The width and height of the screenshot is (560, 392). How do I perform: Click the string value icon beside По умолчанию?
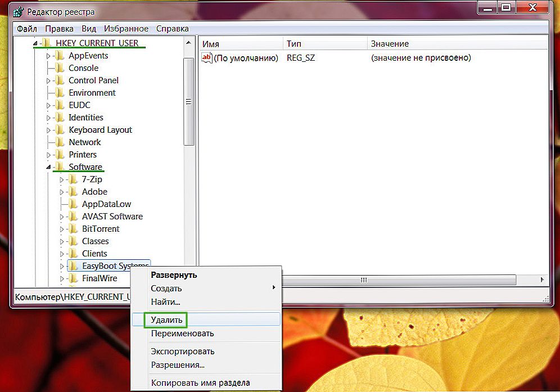(x=207, y=57)
